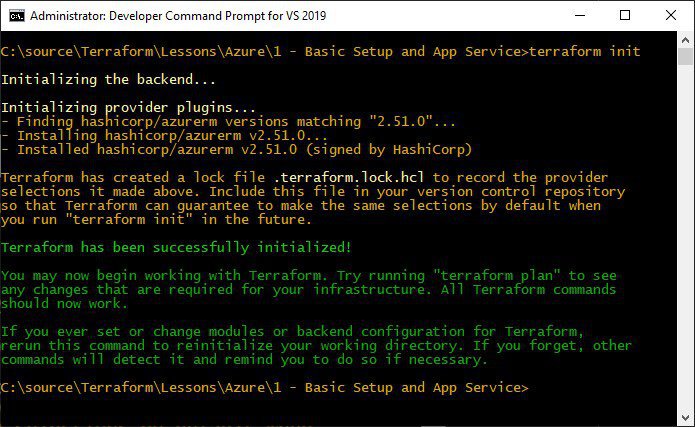
Task: Click the window title text for VS 2019
Action: [178, 16]
